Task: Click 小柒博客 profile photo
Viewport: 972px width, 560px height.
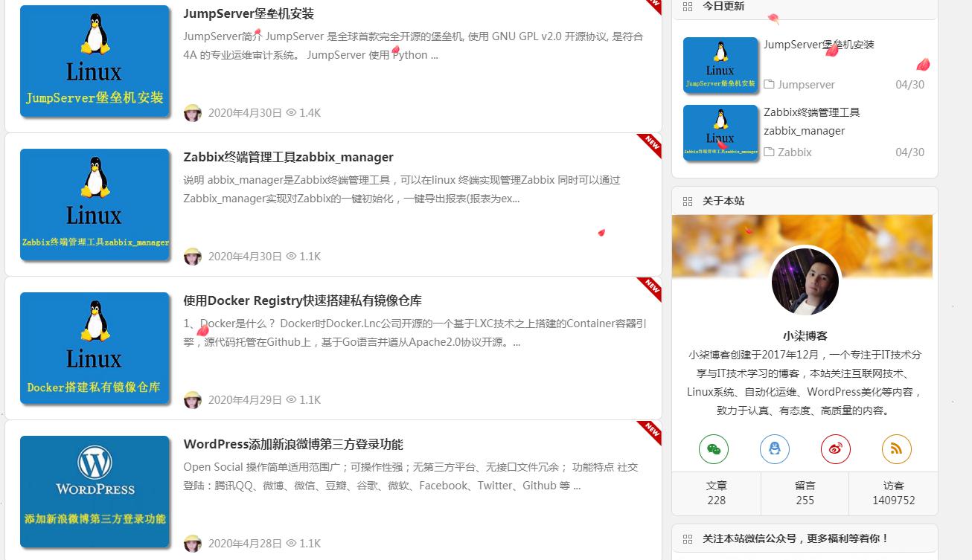Action: [805, 282]
